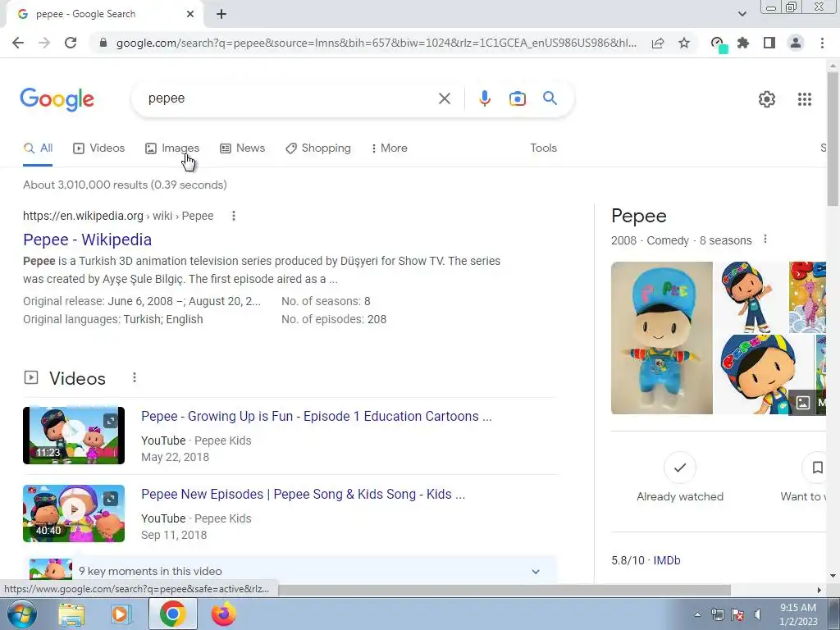The width and height of the screenshot is (840, 630).
Task: Open Windows Media Player from taskbar
Action: [121, 614]
